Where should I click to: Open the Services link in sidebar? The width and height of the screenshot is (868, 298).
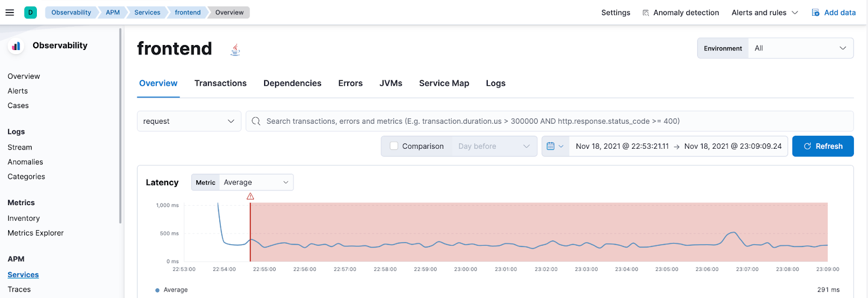[23, 275]
